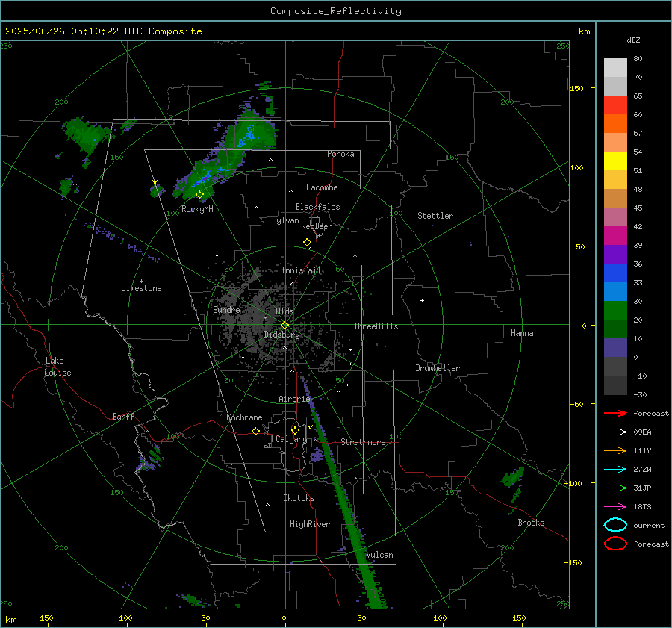
Task: Click the Hanna city label
Action: pyautogui.click(x=522, y=333)
